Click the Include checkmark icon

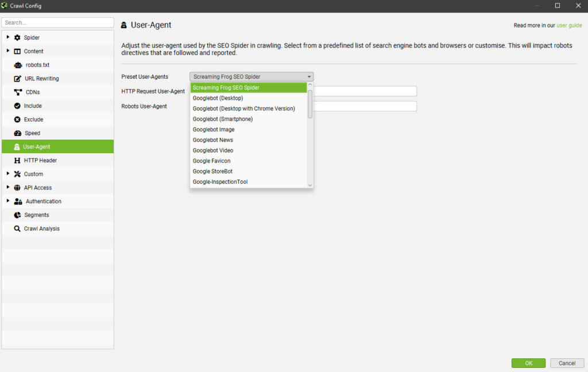[17, 106]
